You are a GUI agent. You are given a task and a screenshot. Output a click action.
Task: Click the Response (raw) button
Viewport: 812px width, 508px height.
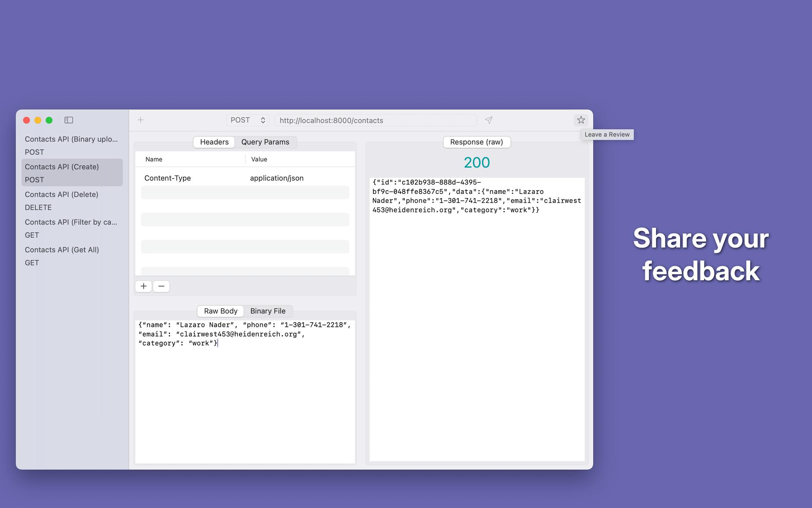pyautogui.click(x=476, y=142)
